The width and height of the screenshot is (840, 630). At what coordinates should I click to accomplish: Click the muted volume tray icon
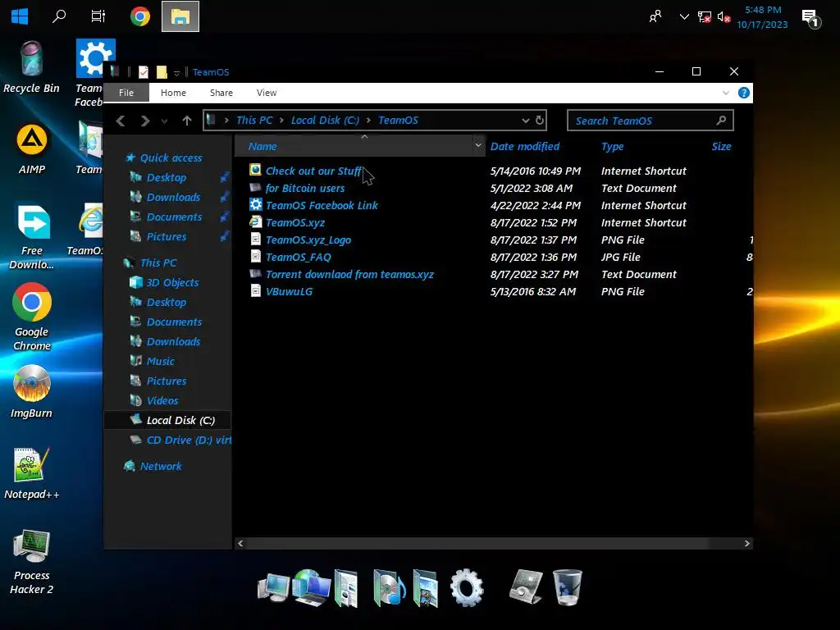[724, 17]
